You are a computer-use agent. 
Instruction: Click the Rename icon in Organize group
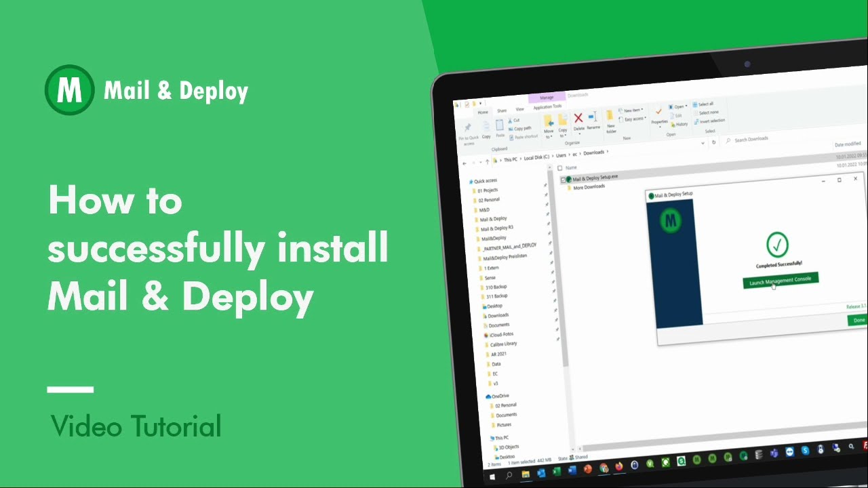593,117
